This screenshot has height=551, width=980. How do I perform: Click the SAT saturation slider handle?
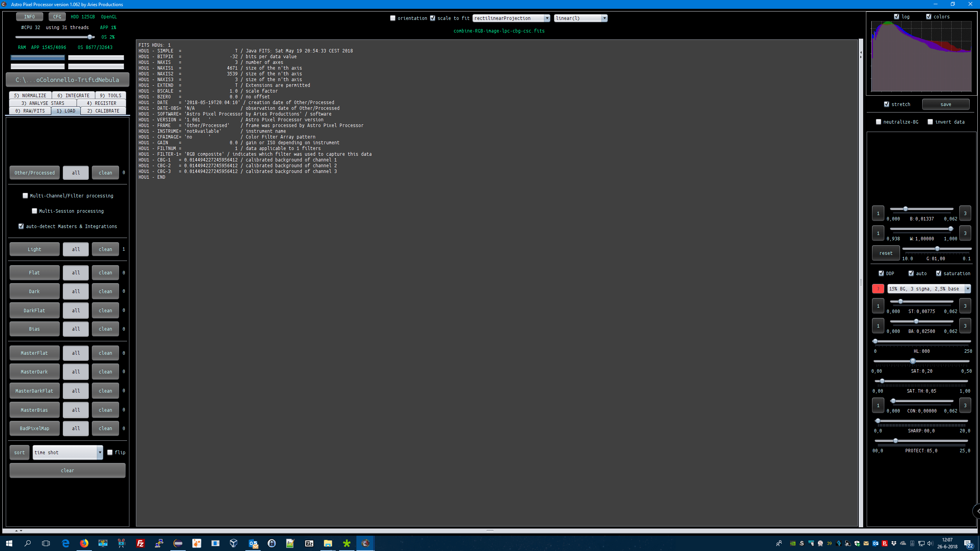(x=913, y=361)
